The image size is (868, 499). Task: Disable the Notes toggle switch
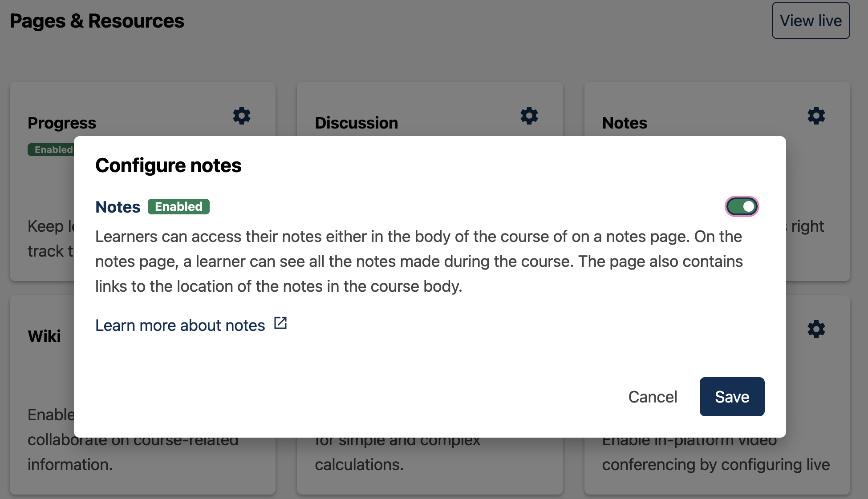click(x=742, y=206)
